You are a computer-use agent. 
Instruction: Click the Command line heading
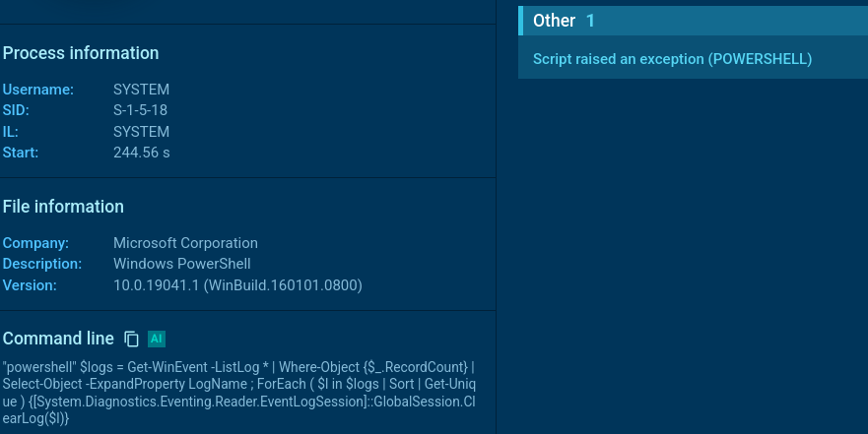(58, 339)
